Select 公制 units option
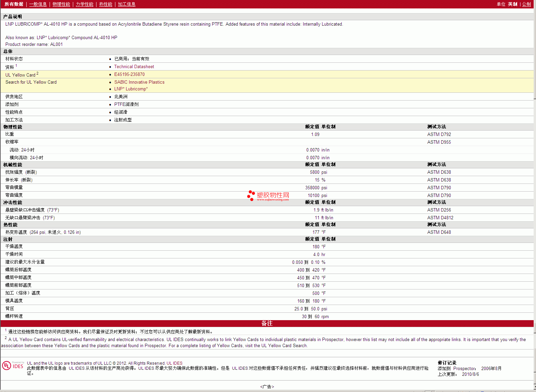Screen dimensions: 536x392 527,4
